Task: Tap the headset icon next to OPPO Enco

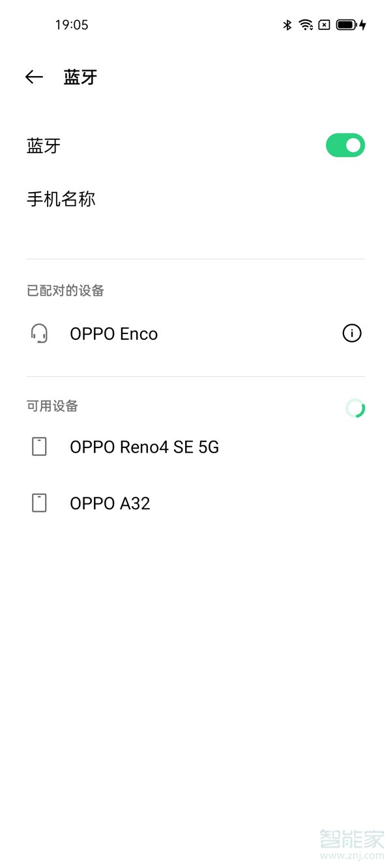Action: (39, 333)
